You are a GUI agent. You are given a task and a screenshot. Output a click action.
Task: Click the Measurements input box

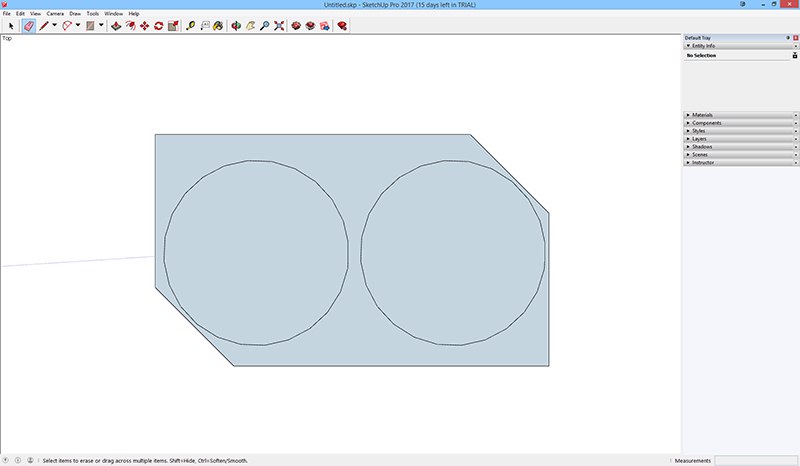tap(755, 461)
